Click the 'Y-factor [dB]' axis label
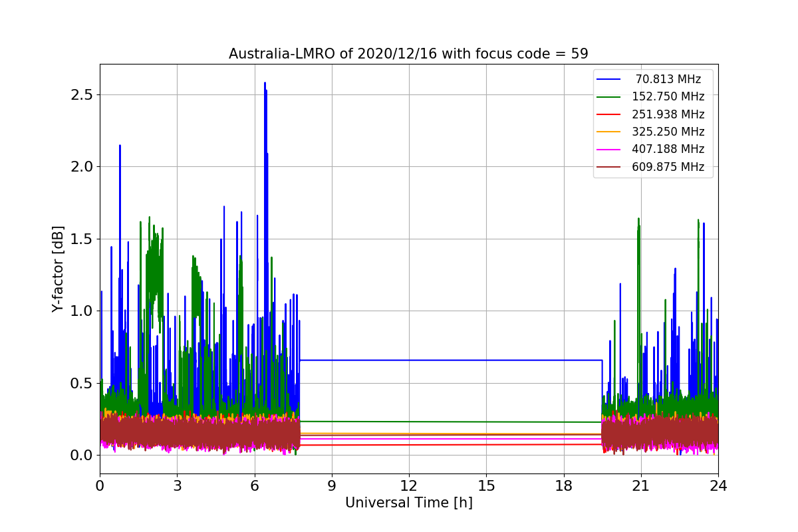The width and height of the screenshot is (798, 532). click(59, 269)
